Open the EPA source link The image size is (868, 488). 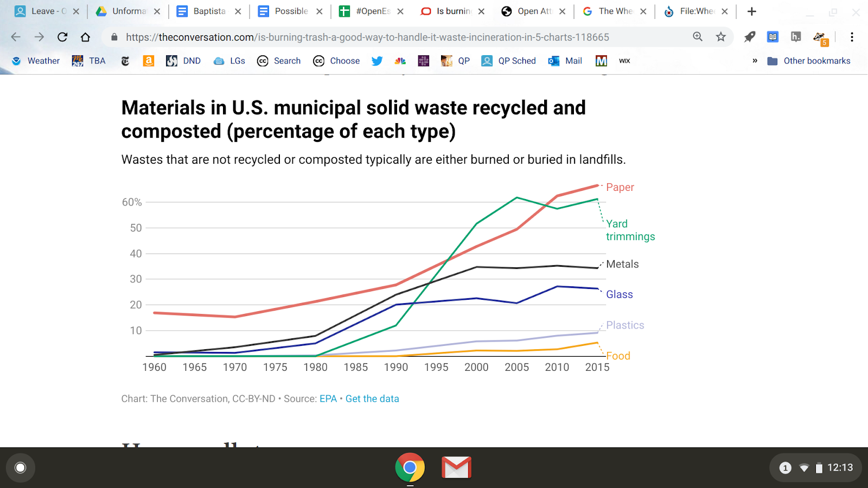click(328, 399)
